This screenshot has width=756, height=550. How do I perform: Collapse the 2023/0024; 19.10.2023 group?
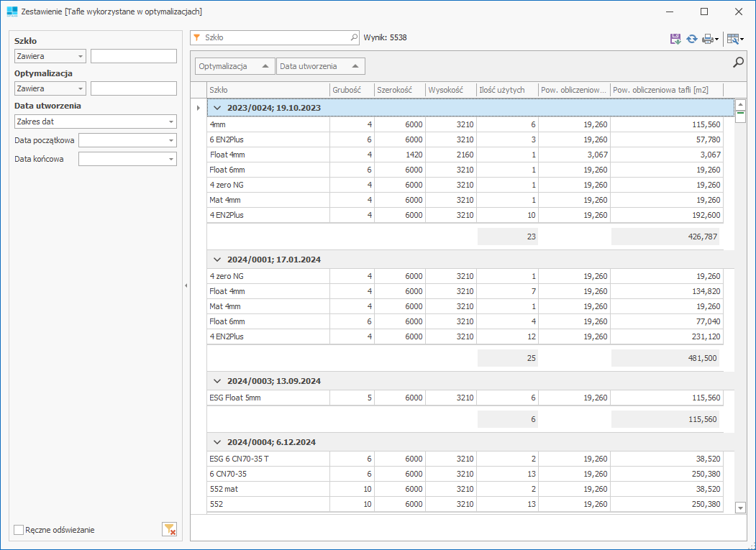point(217,108)
